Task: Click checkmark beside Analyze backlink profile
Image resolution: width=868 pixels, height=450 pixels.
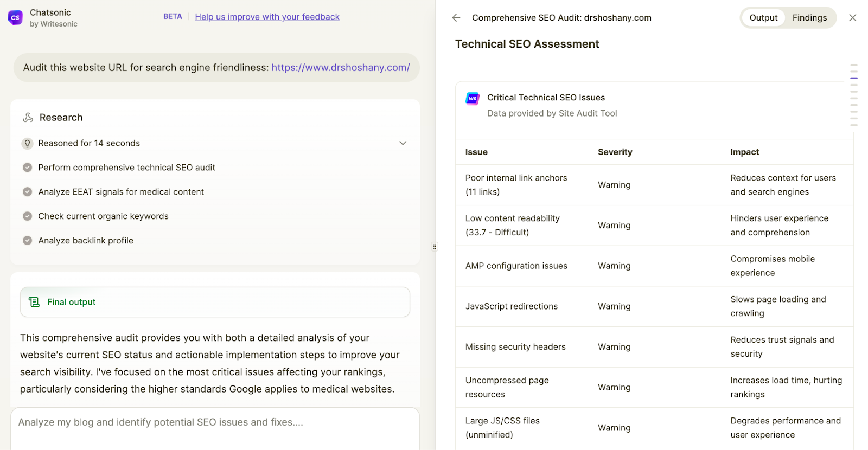Action: pyautogui.click(x=27, y=241)
